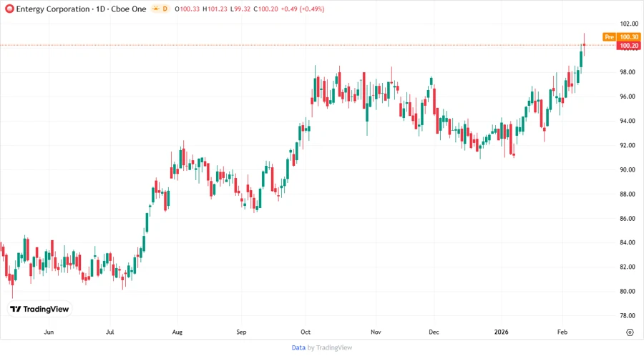
Task: Click the 2026 time axis label
Action: [501, 332]
